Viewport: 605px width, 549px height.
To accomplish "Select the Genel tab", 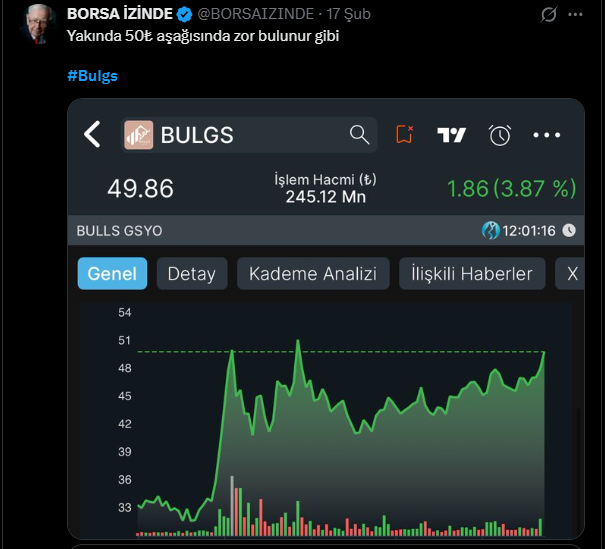I will 112,274.
